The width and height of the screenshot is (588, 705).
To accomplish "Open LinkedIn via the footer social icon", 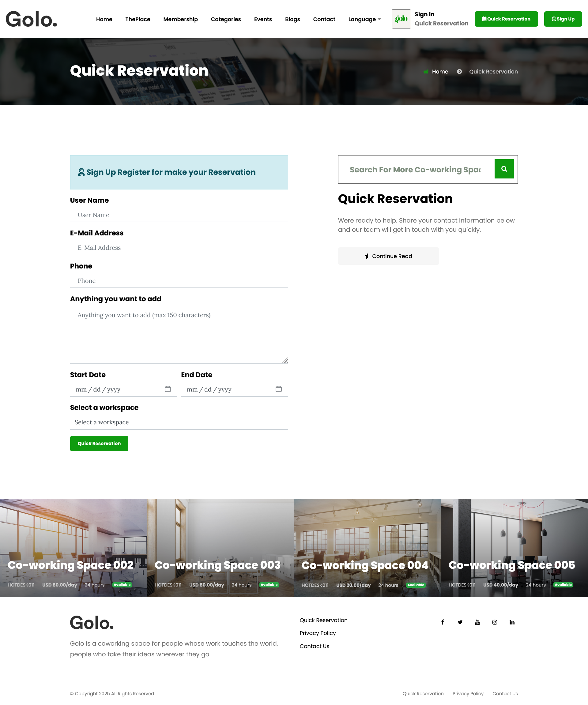I will pos(512,622).
